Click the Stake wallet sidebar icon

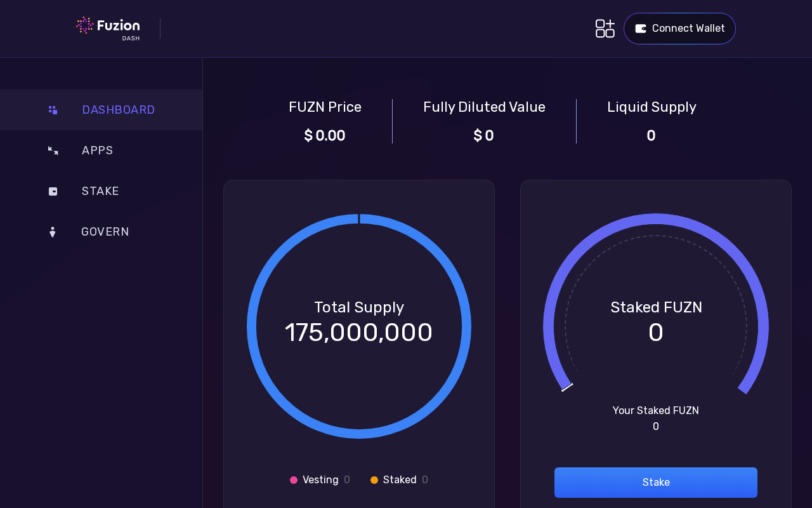pyautogui.click(x=53, y=191)
